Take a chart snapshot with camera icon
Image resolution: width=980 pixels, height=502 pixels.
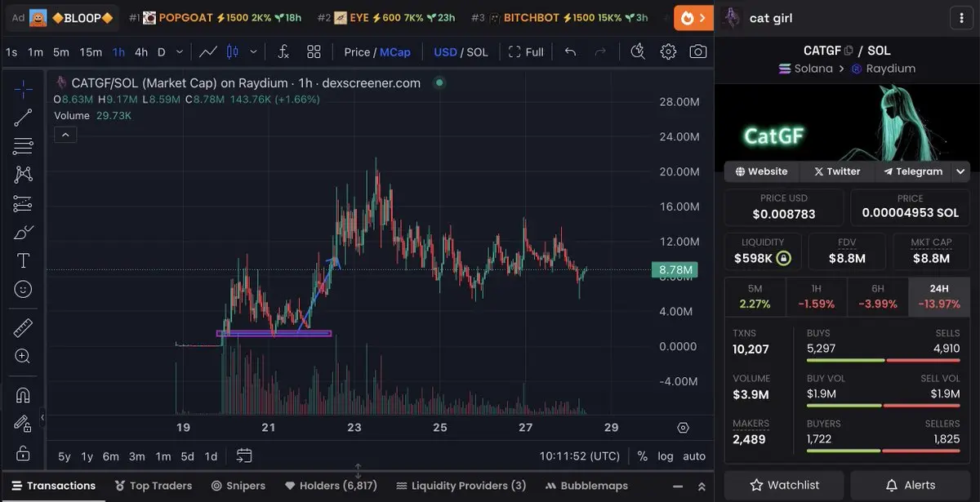(x=698, y=51)
